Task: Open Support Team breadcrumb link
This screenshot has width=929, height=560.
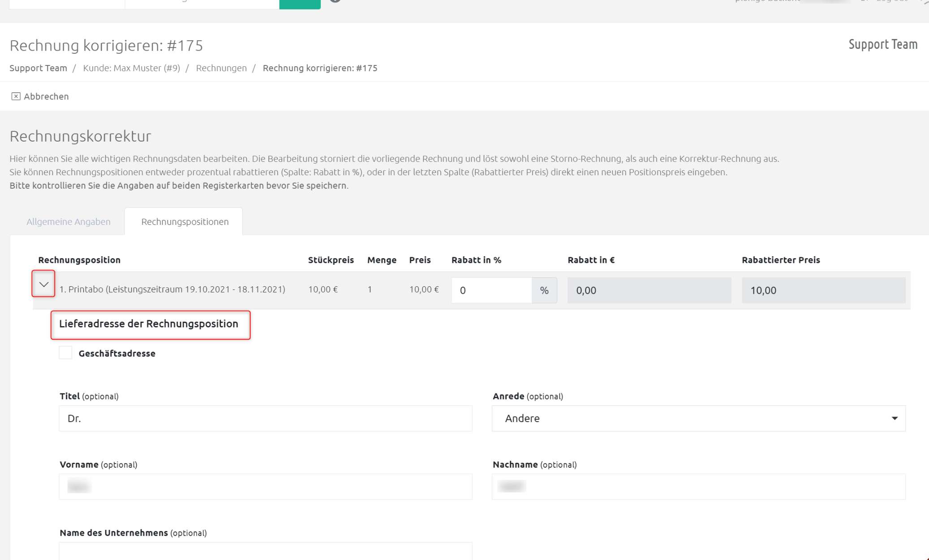Action: (x=38, y=68)
